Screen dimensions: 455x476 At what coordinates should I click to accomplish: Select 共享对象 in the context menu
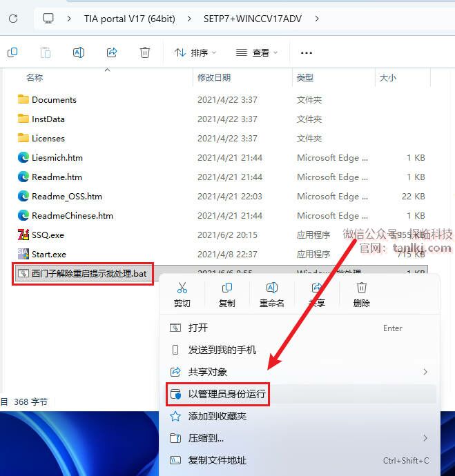pos(300,372)
